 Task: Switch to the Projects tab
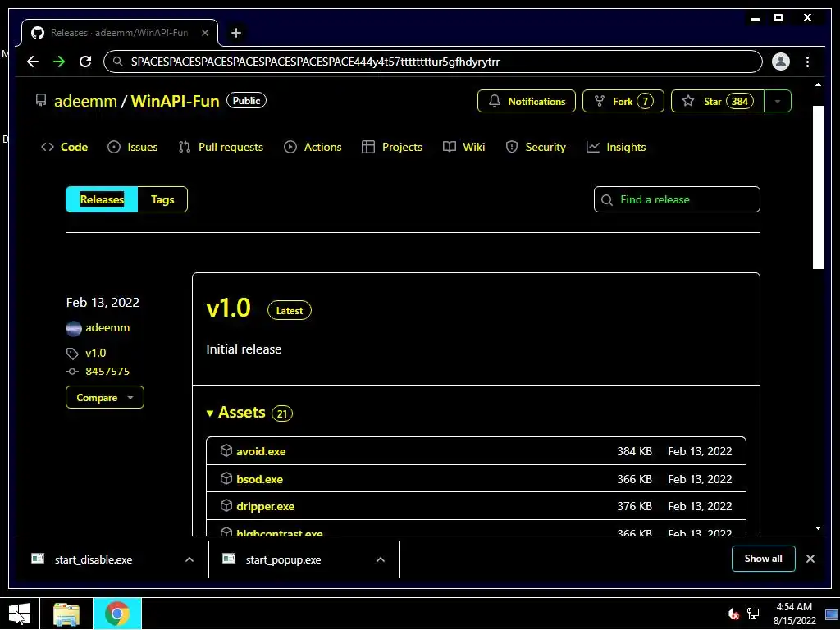click(x=392, y=147)
